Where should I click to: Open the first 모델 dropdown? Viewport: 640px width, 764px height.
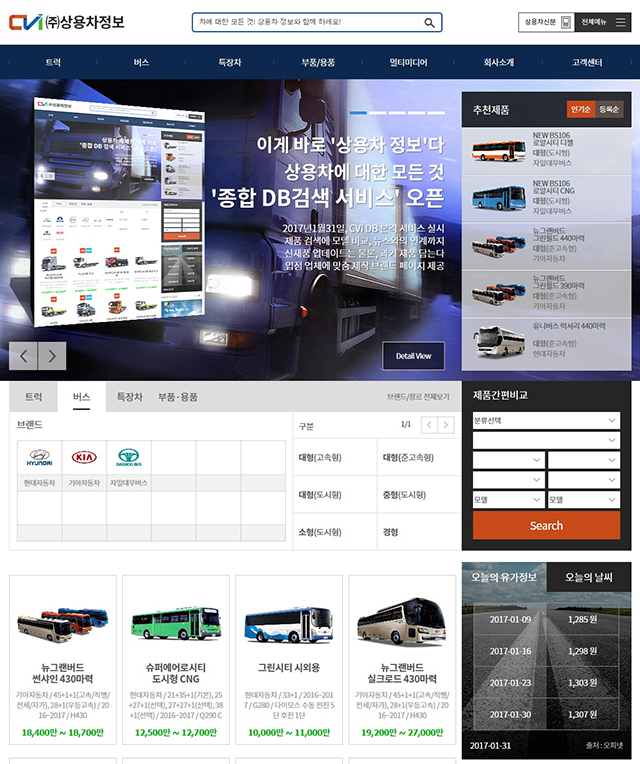tap(507, 499)
